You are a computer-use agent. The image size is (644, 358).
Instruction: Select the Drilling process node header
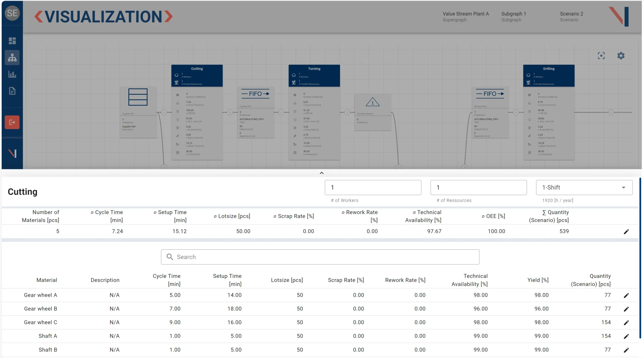pos(548,69)
